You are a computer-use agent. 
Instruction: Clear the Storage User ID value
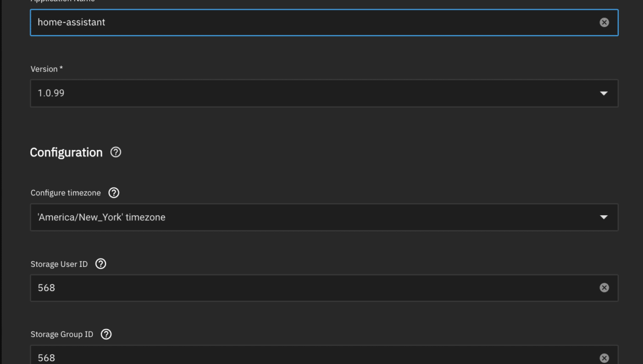(604, 288)
